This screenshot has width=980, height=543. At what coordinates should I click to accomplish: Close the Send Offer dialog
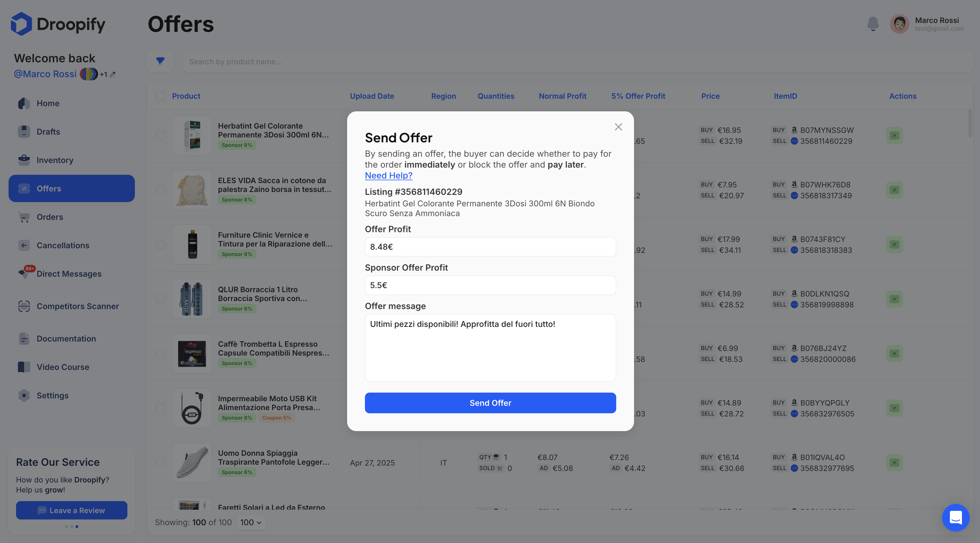tap(618, 127)
